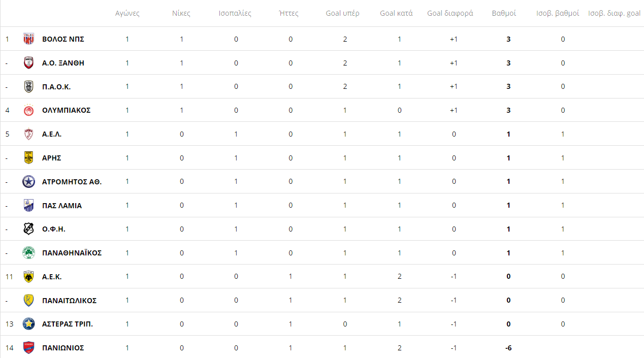This screenshot has height=358, width=644.
Task: Open the Α.Ε.Κ. team name link
Action: point(52,277)
